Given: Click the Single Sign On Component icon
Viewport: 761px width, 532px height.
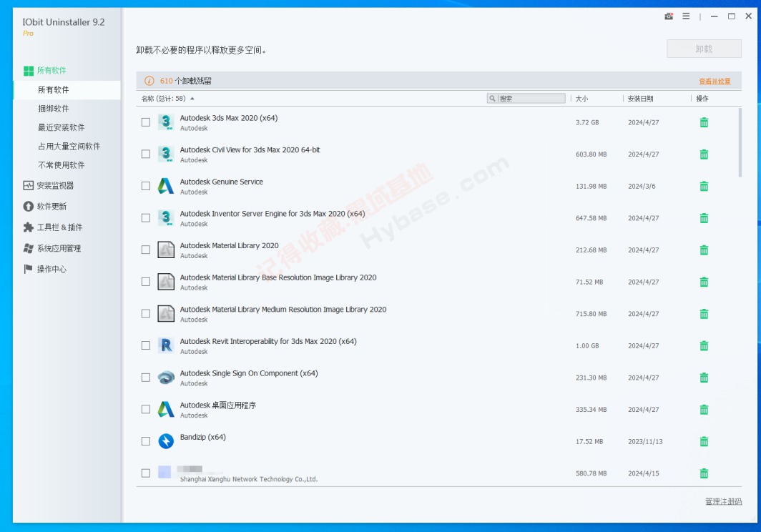Looking at the screenshot, I should pos(166,377).
